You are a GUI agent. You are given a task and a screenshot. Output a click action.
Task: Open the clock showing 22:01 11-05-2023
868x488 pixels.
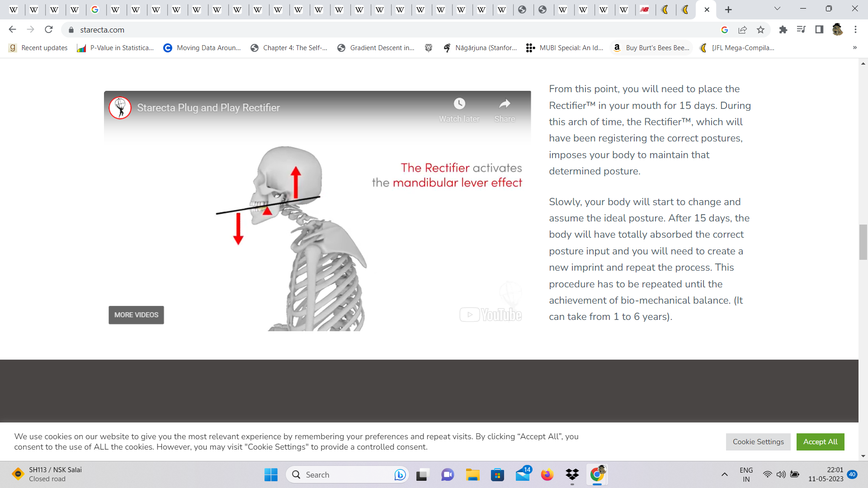(x=826, y=474)
